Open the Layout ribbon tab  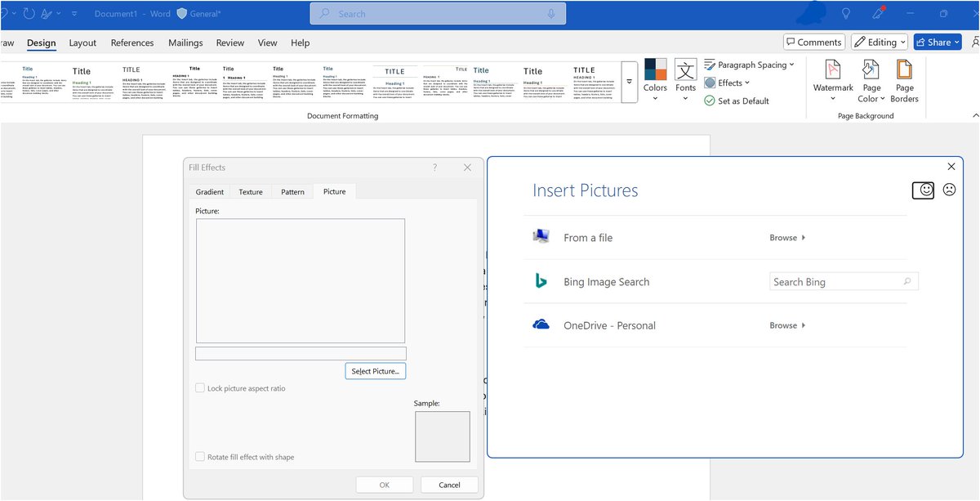(x=82, y=42)
